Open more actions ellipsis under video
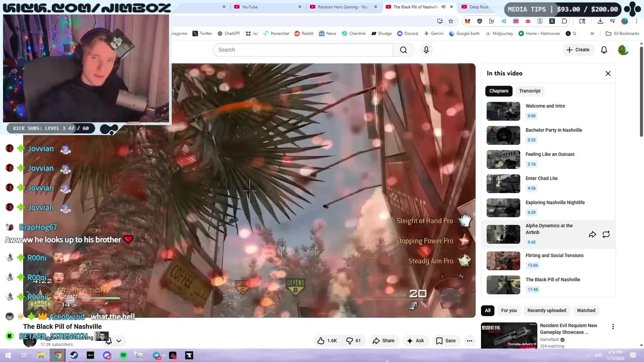This screenshot has height=362, width=644. (x=469, y=340)
